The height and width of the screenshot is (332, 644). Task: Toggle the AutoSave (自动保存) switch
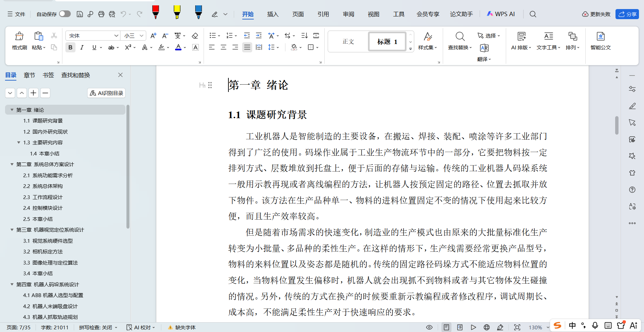tap(65, 14)
